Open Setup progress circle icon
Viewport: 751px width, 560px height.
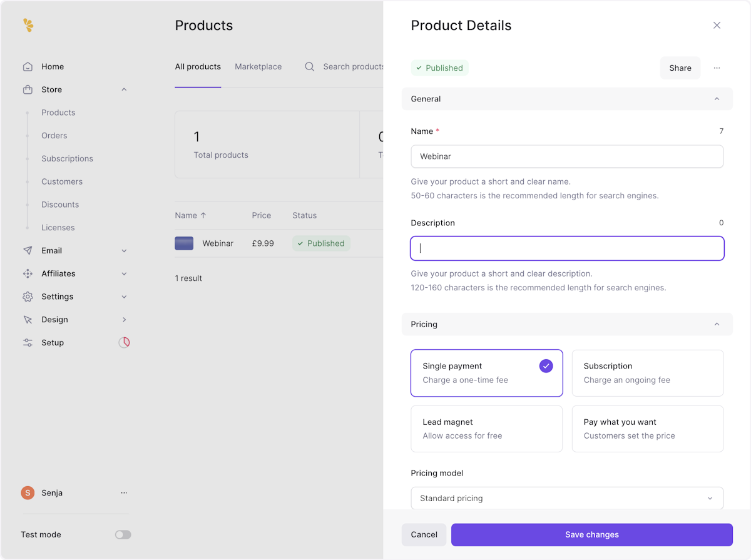[124, 343]
